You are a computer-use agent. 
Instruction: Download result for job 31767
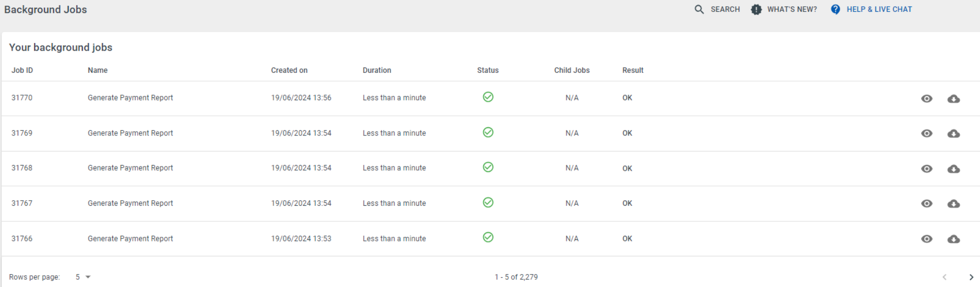954,204
